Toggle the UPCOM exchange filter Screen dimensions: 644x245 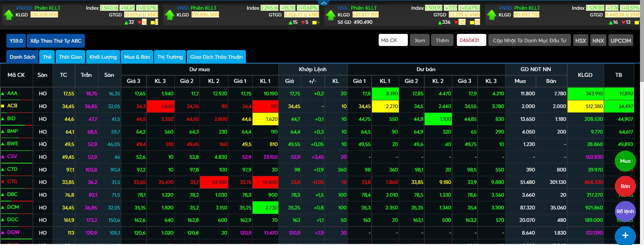pos(621,41)
